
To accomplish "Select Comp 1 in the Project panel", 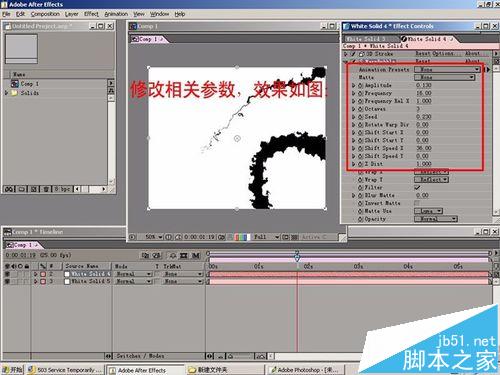I will click(30, 84).
